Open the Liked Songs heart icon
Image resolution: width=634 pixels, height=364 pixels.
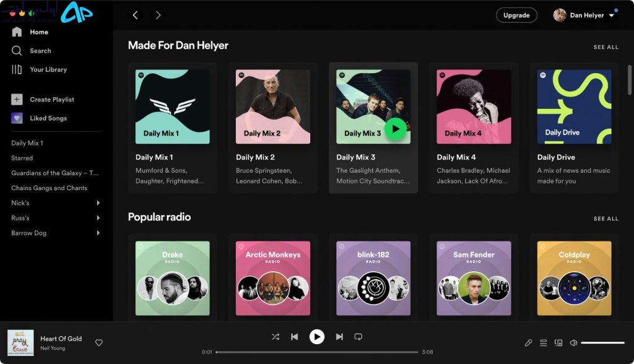[17, 118]
